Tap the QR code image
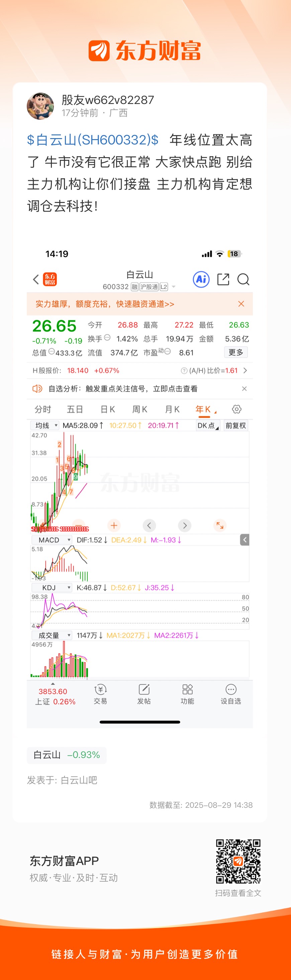 point(238,861)
